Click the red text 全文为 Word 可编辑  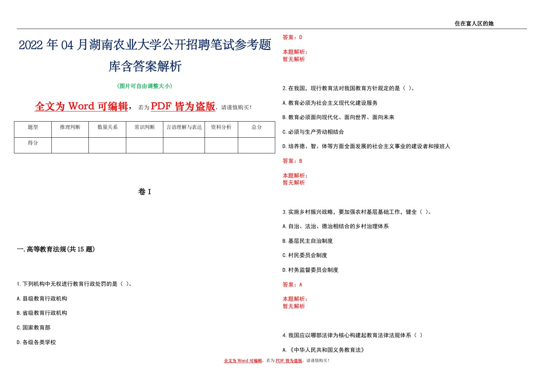pyautogui.click(x=81, y=106)
